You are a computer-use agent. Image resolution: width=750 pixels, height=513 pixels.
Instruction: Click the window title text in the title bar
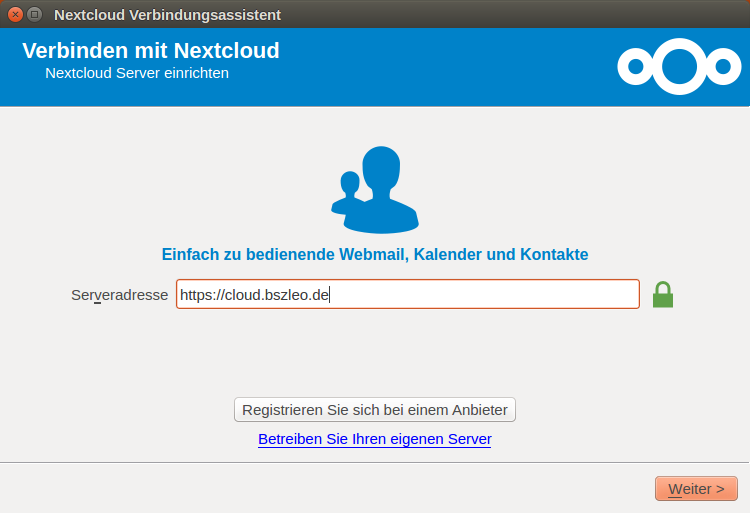pyautogui.click(x=167, y=14)
